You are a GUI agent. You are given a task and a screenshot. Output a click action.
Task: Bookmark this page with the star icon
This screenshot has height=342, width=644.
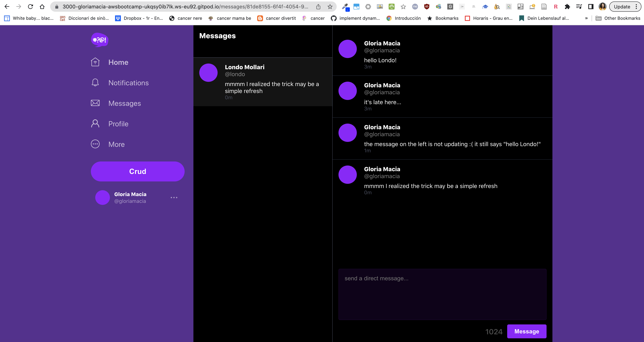click(x=330, y=6)
